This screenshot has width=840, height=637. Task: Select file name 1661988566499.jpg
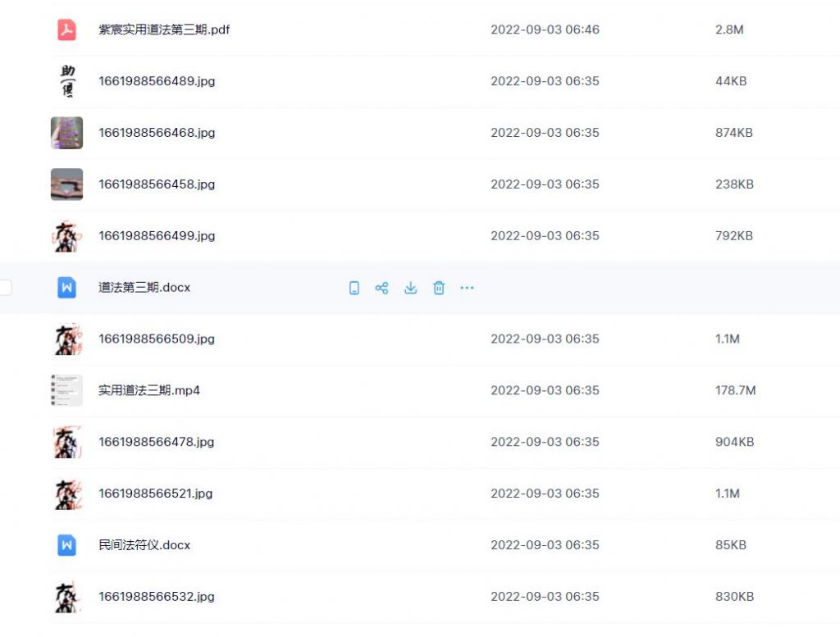pyautogui.click(x=157, y=236)
